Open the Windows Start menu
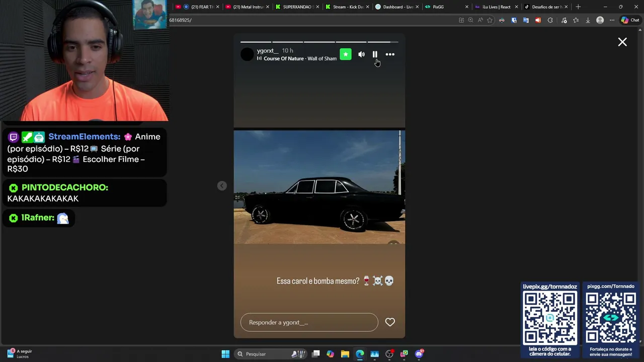 tap(225, 354)
